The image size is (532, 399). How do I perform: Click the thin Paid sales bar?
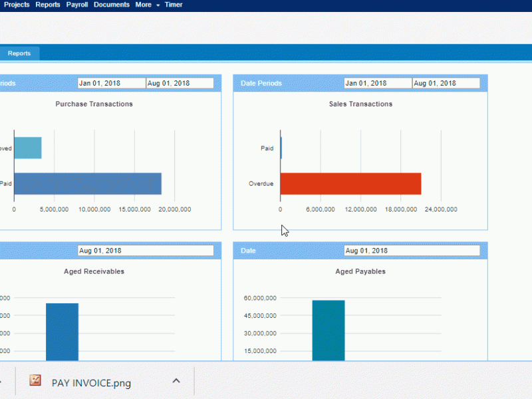coord(281,148)
